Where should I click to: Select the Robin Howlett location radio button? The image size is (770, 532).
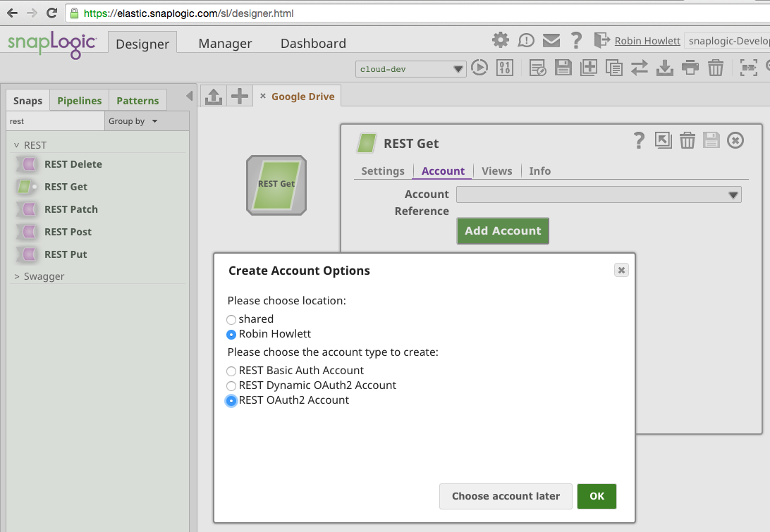click(231, 335)
